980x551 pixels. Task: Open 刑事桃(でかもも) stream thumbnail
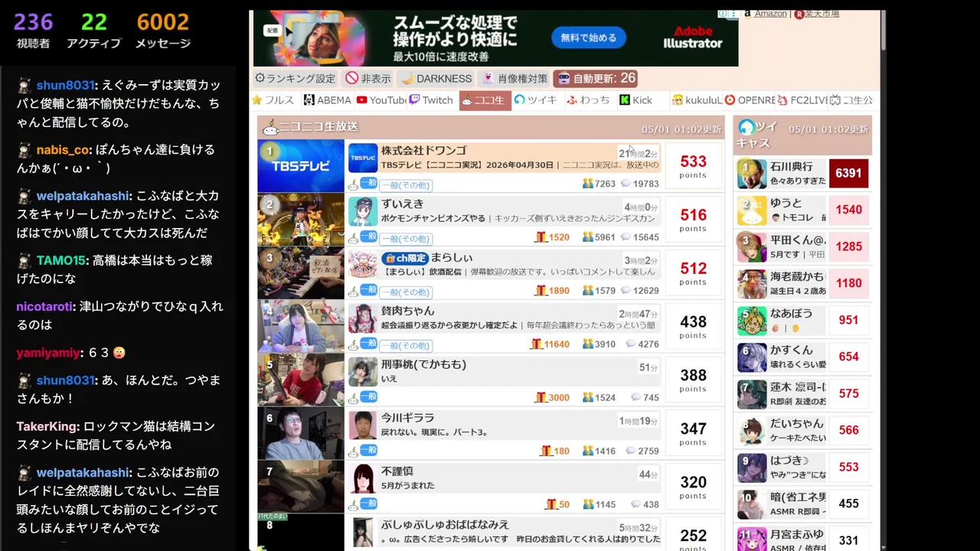(x=301, y=380)
